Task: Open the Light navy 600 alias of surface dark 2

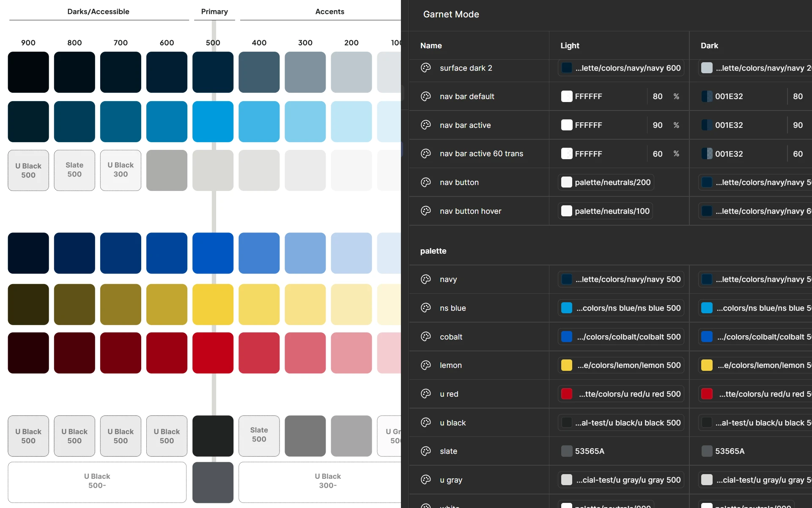Action: click(621, 68)
